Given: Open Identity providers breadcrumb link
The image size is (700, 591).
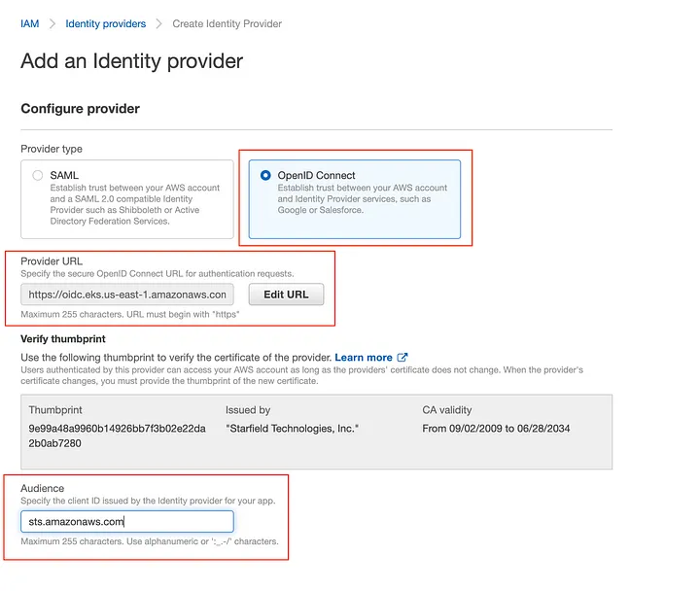Looking at the screenshot, I should pos(105,23).
